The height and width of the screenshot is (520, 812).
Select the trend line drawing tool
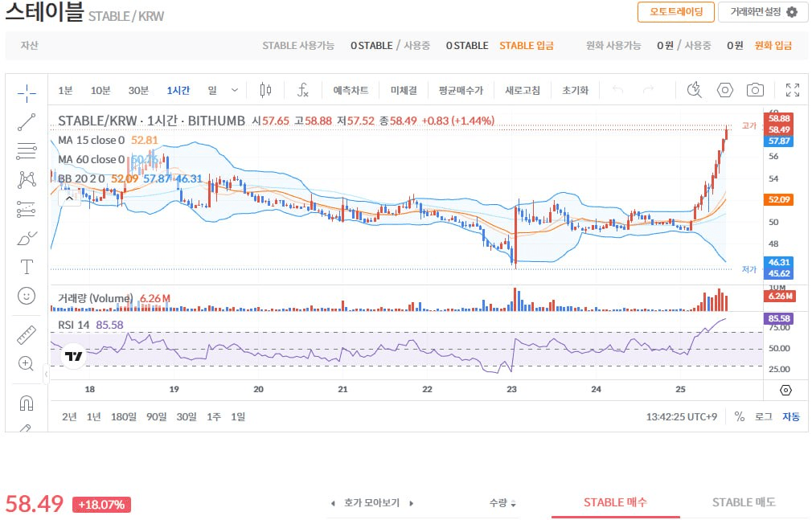tap(27, 122)
